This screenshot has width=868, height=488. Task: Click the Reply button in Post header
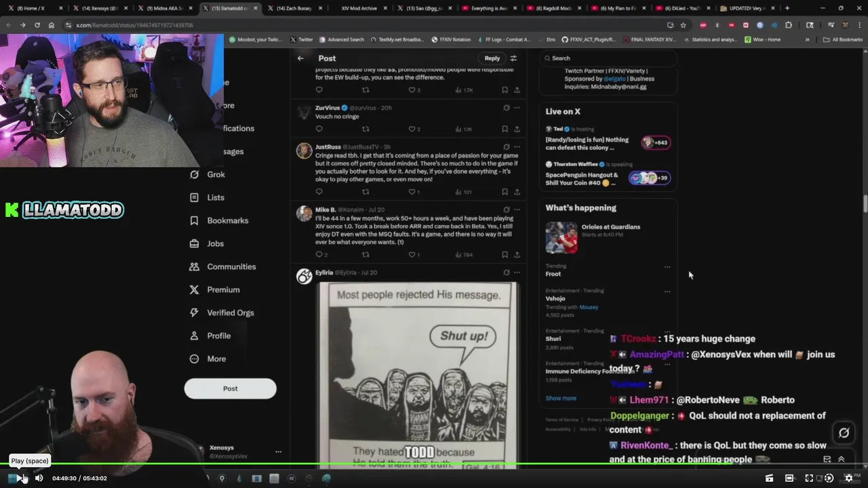tap(492, 58)
